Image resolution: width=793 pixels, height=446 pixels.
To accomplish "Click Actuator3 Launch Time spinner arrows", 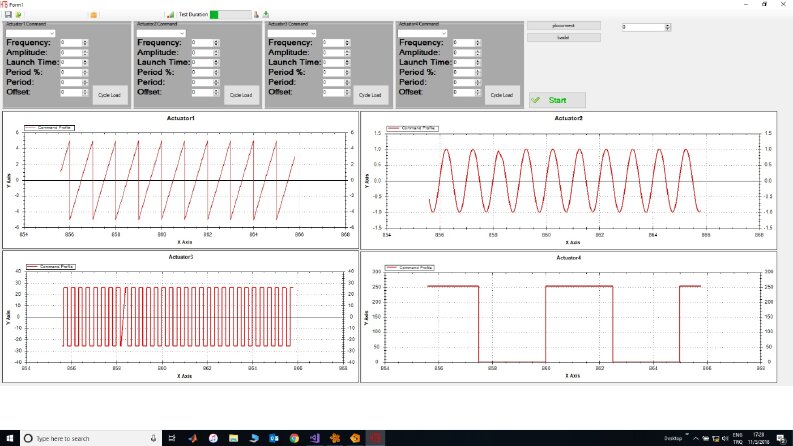I will (347, 63).
